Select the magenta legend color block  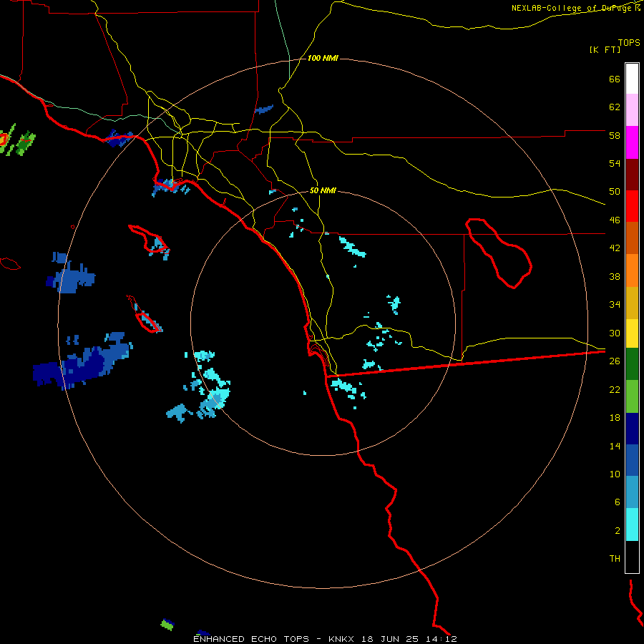(x=632, y=142)
